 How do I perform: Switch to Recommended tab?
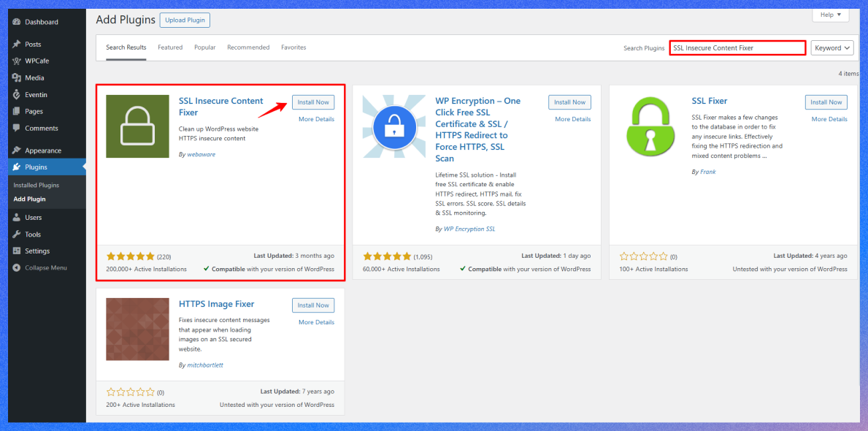click(x=248, y=47)
